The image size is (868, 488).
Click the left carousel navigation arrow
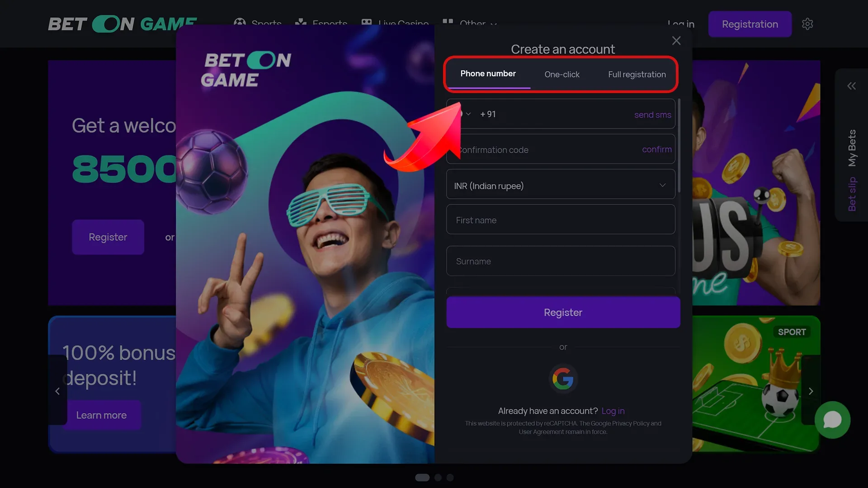point(57,391)
